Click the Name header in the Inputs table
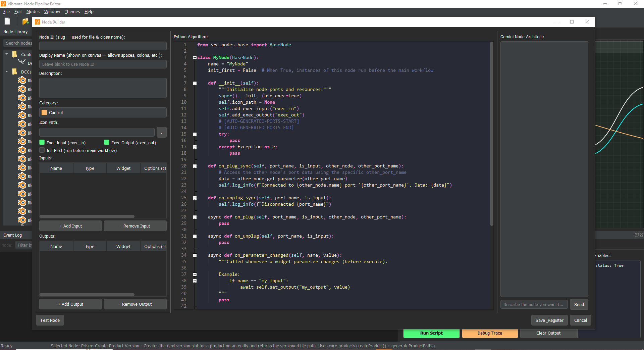The width and height of the screenshot is (644, 350). pos(56,168)
